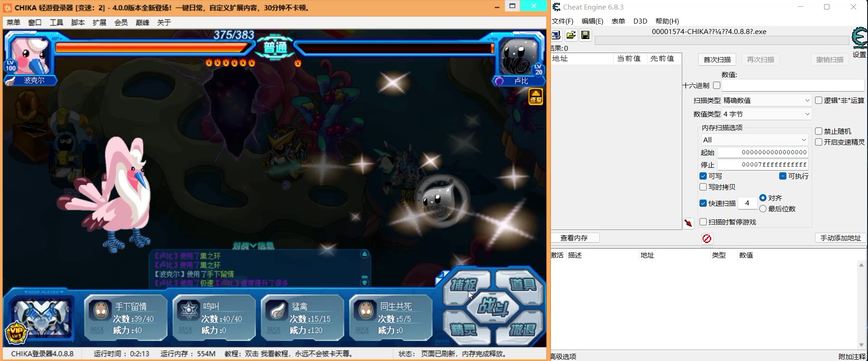
Task: Open process list icon in Cheat Engine
Action: pos(556,35)
